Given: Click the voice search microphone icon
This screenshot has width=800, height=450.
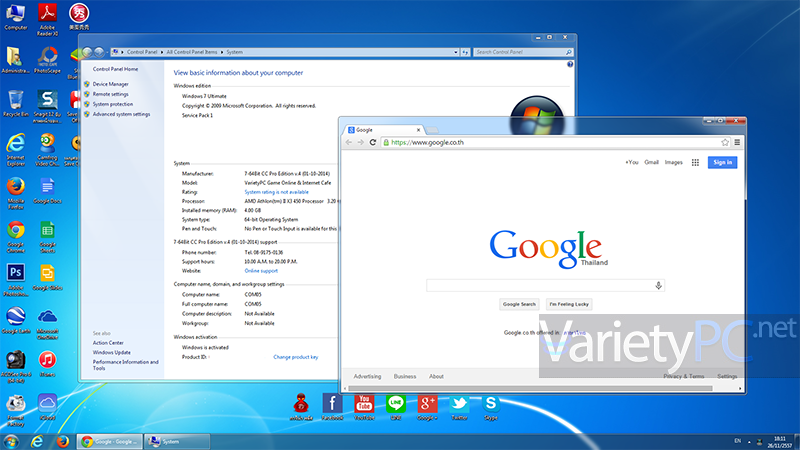Looking at the screenshot, I should 658,286.
